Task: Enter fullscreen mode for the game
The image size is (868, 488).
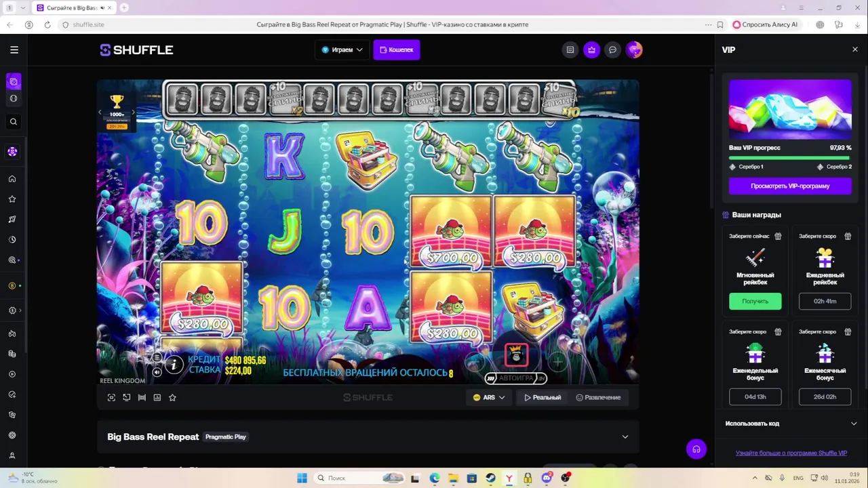Action: [x=111, y=398]
